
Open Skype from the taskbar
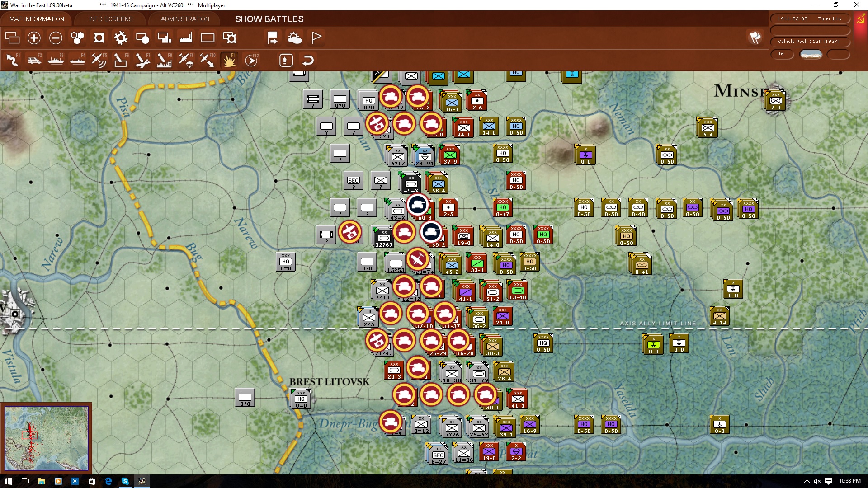tap(125, 481)
